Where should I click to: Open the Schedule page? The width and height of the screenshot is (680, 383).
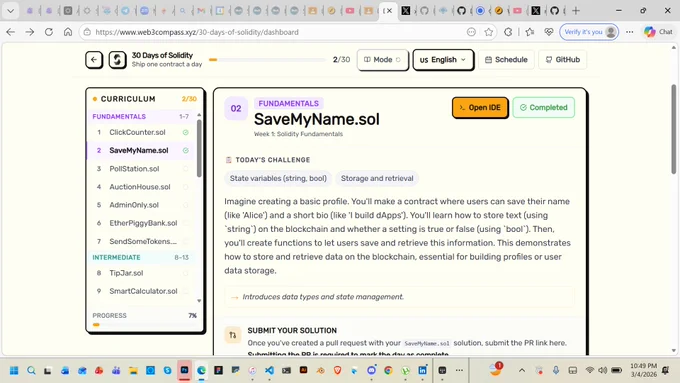point(506,60)
